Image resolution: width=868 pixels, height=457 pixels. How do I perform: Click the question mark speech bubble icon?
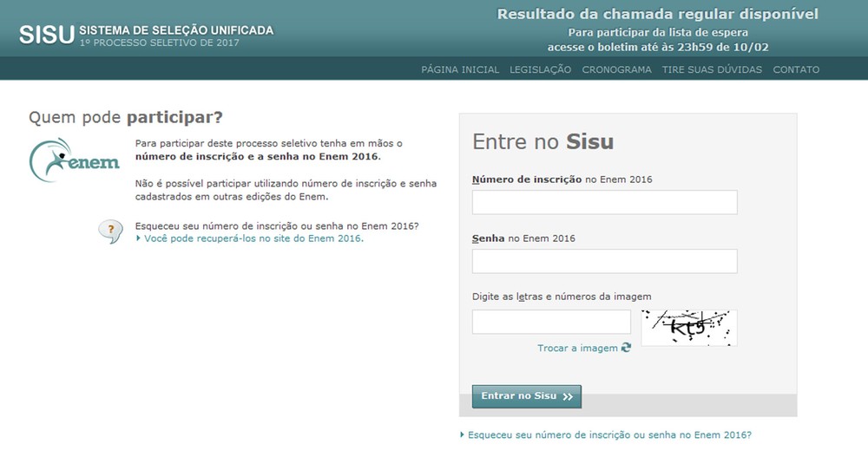click(110, 231)
